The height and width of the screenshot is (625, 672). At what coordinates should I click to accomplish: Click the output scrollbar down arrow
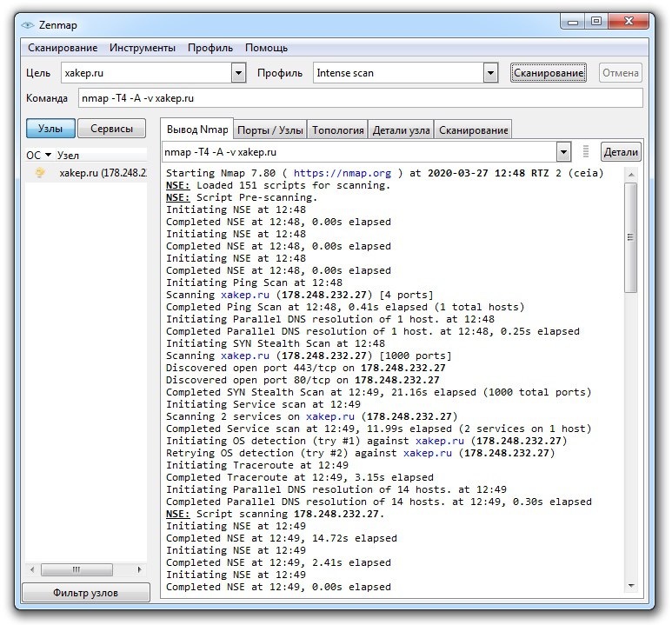631,586
